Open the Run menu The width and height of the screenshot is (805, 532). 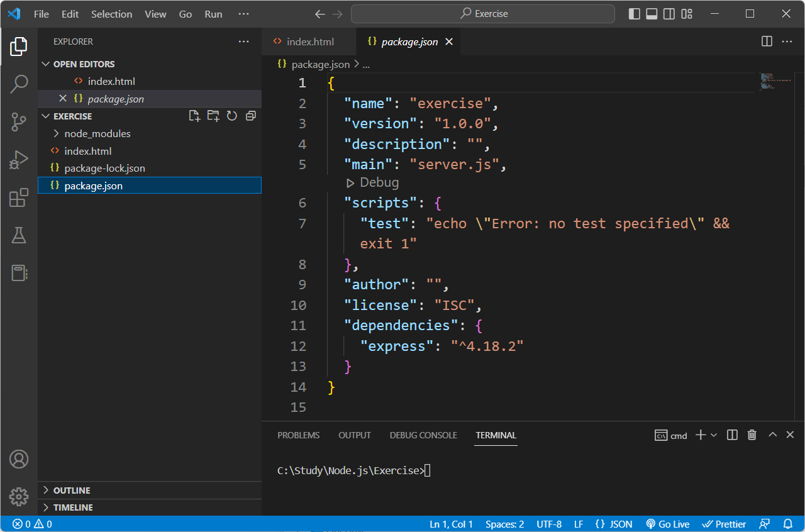[x=213, y=14]
